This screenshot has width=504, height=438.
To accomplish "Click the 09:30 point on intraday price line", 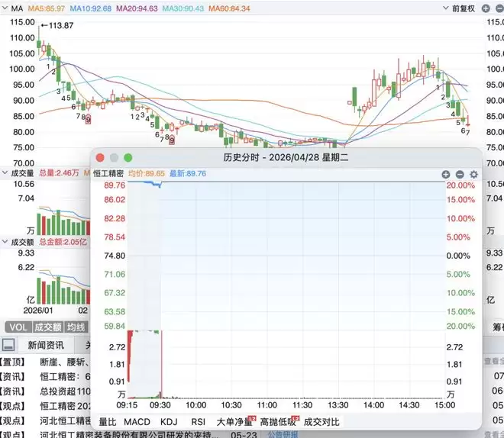I will [x=160, y=186].
